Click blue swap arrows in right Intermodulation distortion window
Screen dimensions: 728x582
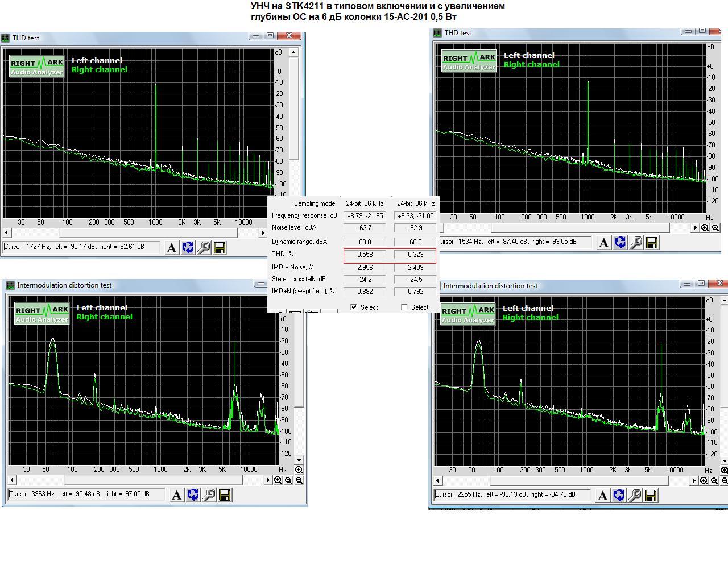pos(619,496)
